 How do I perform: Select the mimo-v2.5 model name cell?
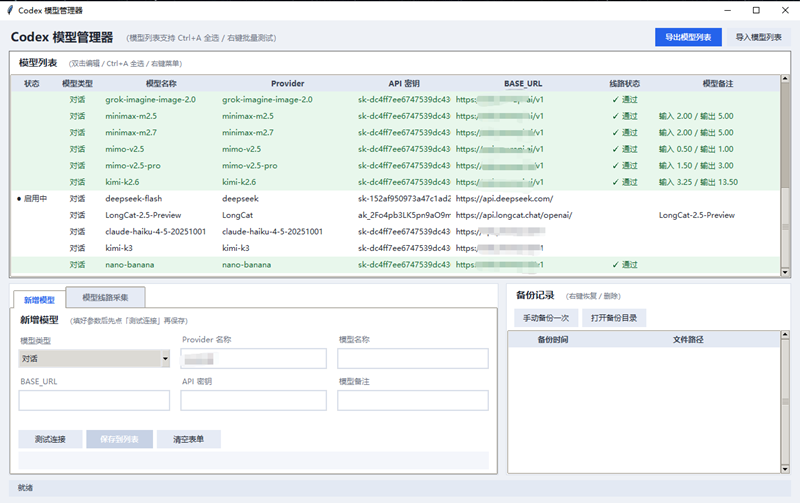pos(124,149)
